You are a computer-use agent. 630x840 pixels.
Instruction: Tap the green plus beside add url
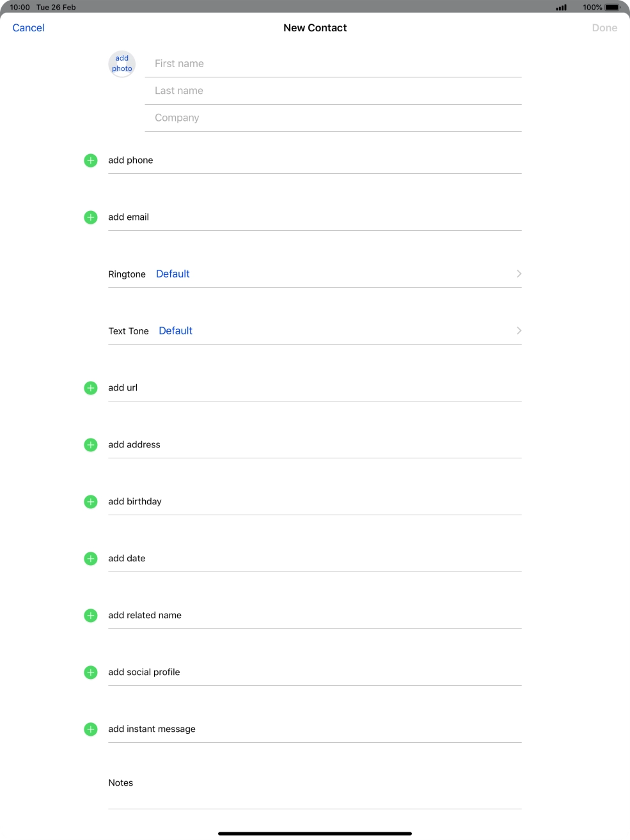[91, 388]
